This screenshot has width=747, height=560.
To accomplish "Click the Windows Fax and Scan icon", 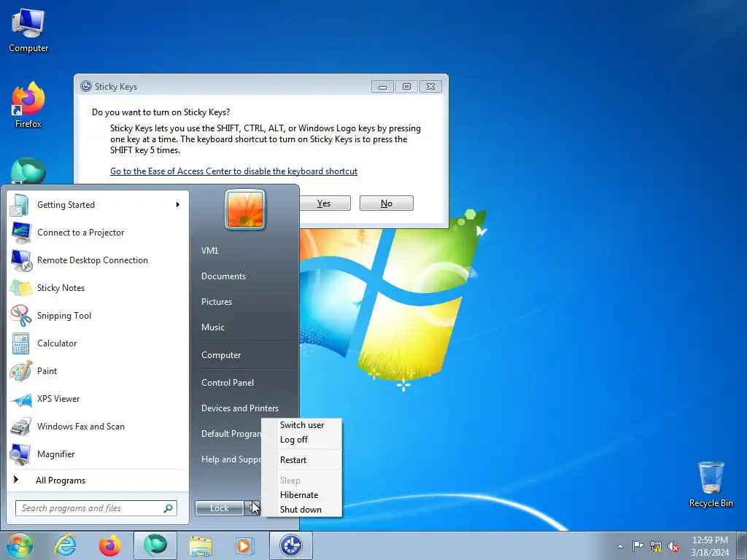I will point(21,426).
